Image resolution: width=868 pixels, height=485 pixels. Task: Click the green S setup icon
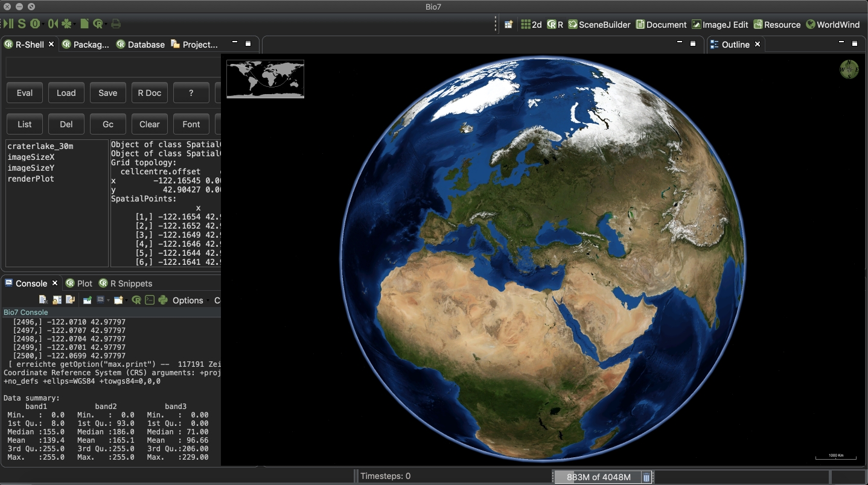(x=22, y=24)
